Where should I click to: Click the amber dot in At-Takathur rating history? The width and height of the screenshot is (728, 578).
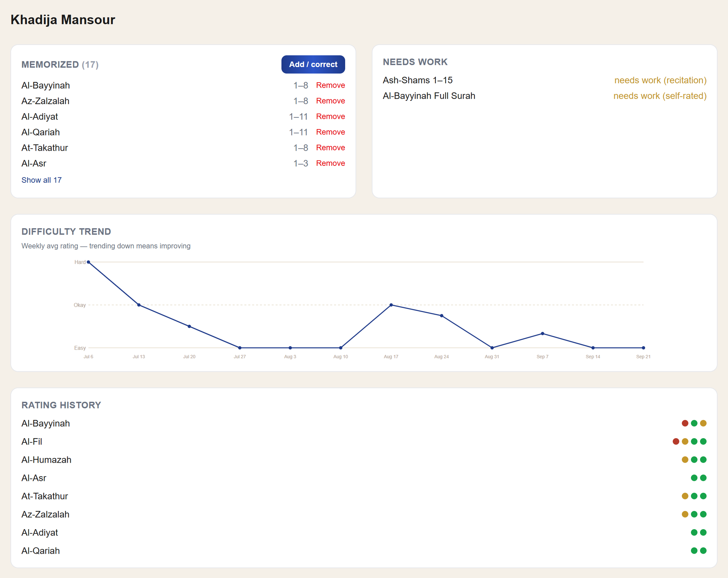point(685,496)
